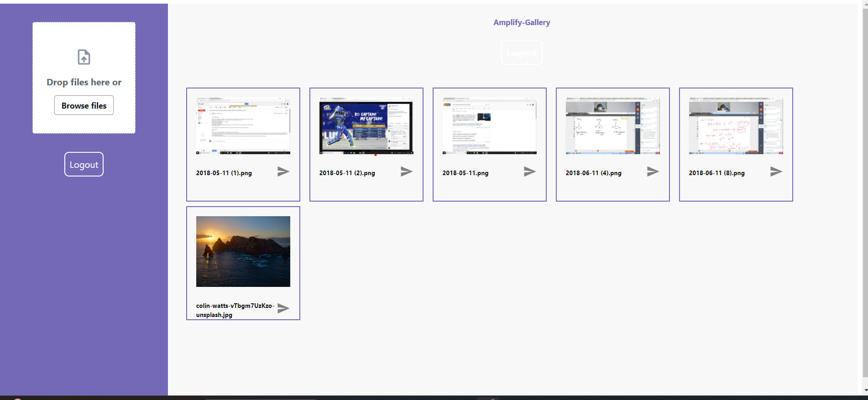
Task: Click send arrow for colin-watts unsplash.jpg
Action: pyautogui.click(x=283, y=308)
